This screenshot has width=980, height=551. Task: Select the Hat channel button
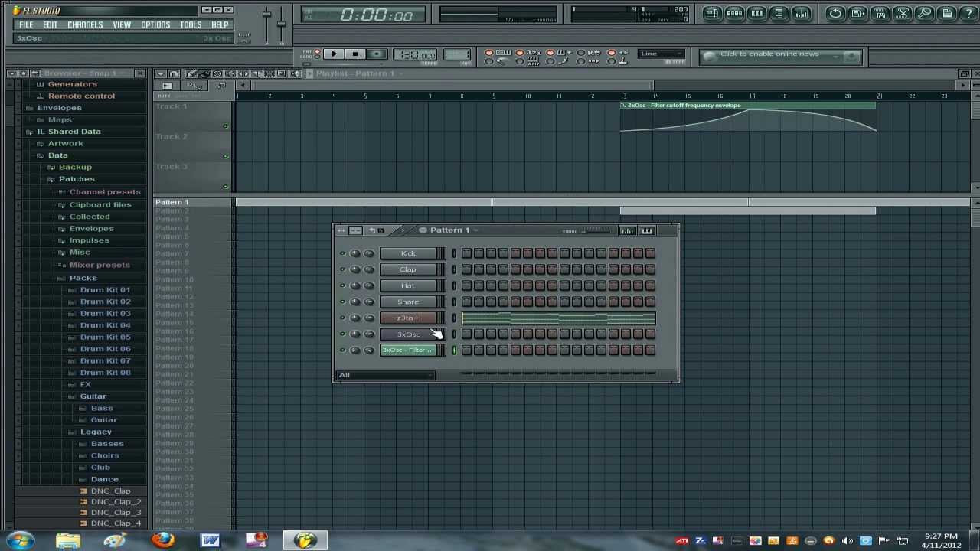click(408, 285)
